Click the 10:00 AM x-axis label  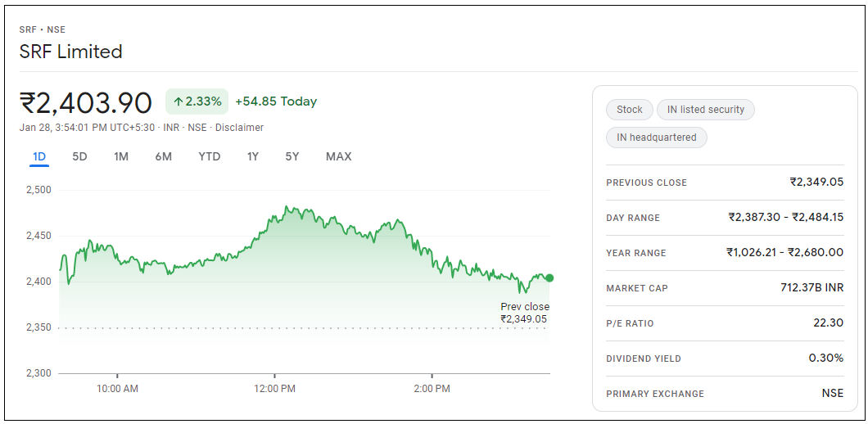[117, 389]
